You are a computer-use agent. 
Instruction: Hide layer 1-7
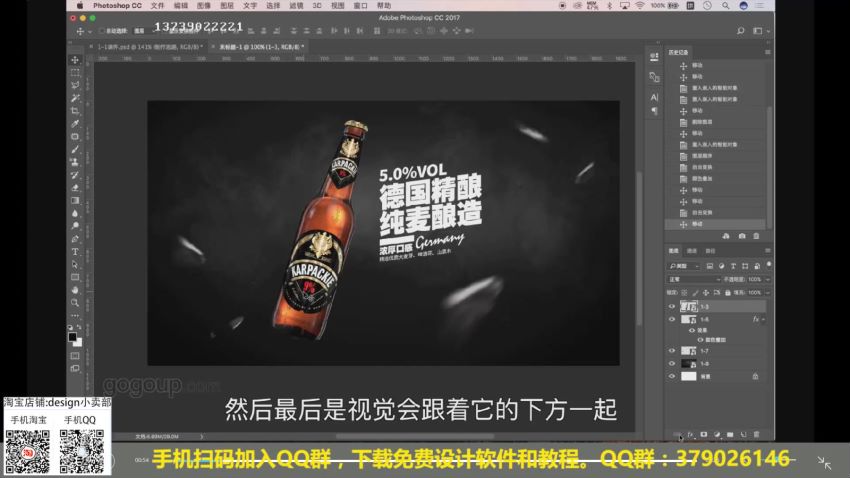672,351
